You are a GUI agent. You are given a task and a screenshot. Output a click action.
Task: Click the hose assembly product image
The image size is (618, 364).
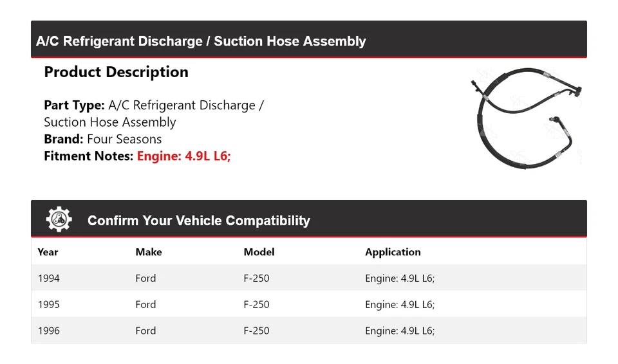(527, 118)
